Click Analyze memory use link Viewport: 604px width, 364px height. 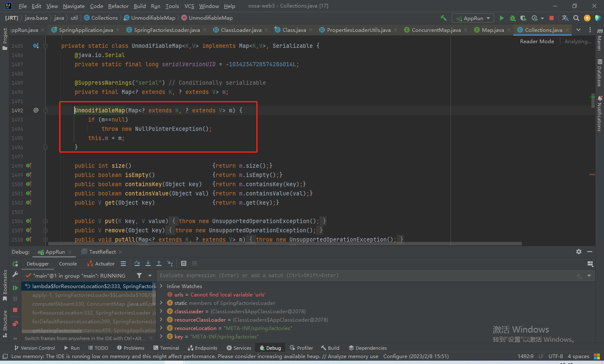pyautogui.click(x=353, y=356)
